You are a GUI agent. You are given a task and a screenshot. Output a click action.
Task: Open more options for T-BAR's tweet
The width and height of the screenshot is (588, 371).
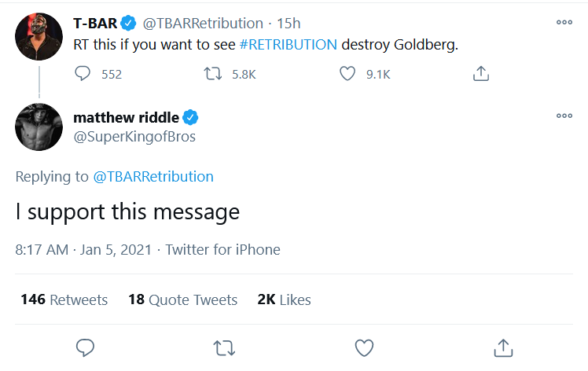tap(564, 22)
